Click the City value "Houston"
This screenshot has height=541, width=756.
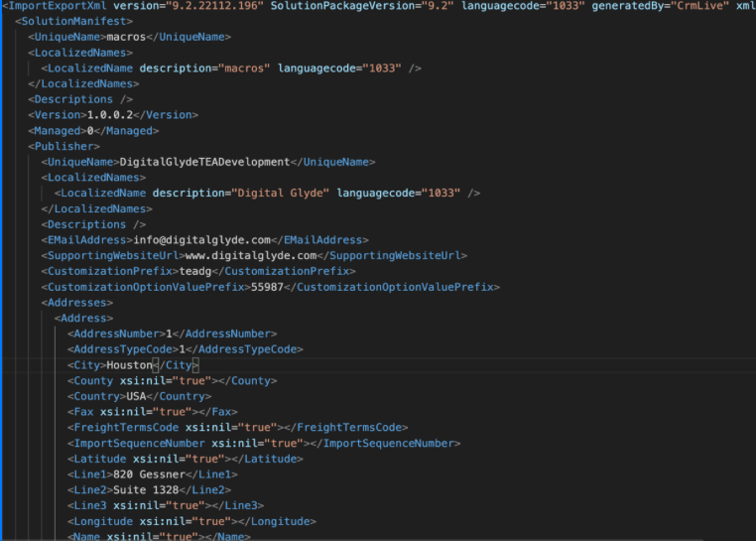tap(129, 365)
